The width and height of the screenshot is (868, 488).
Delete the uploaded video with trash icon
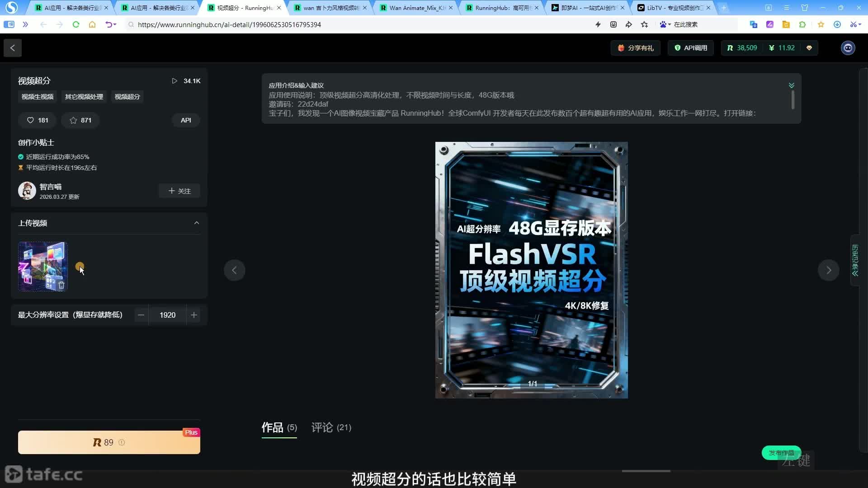[61, 285]
